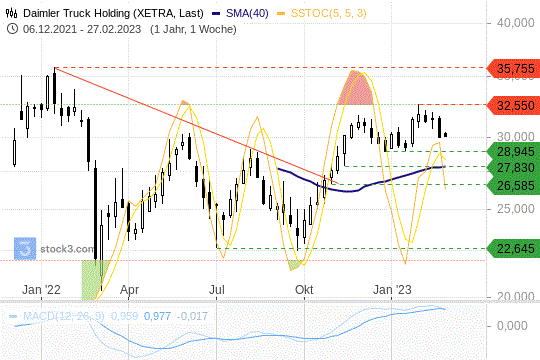Click the dark blue SMA(40) legend marker
This screenshot has width=540, height=360.
tap(216, 13)
